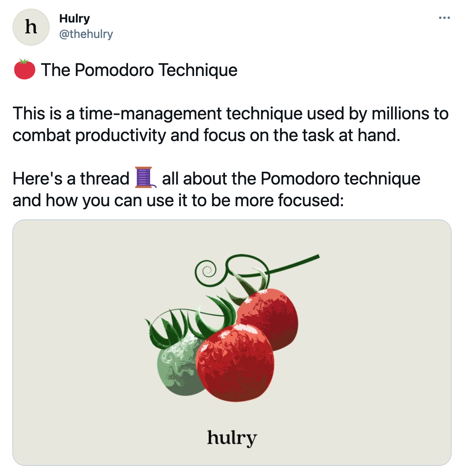This screenshot has width=464, height=476.
Task: Expand the three-dot more options menu
Action: point(444,18)
